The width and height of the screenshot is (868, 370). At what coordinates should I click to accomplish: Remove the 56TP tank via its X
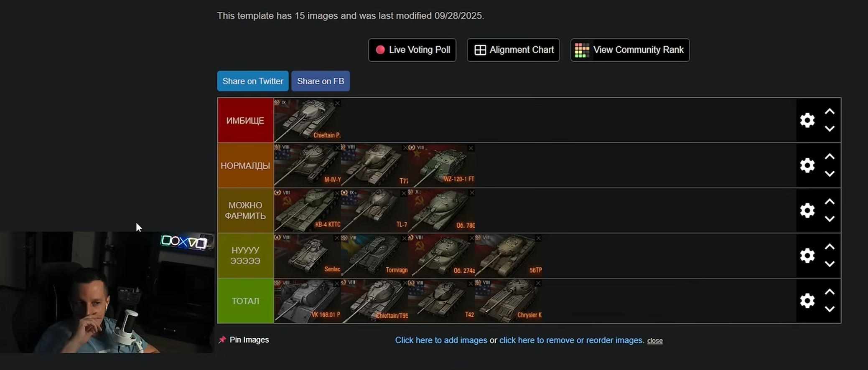pyautogui.click(x=538, y=238)
